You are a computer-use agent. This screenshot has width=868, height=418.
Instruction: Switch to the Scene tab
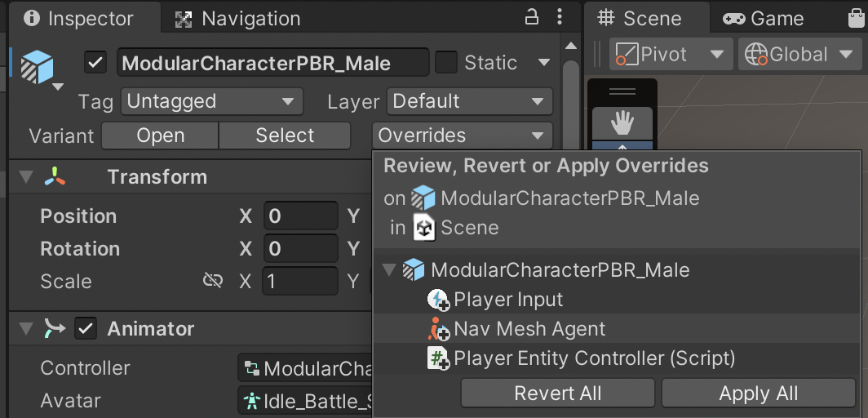pyautogui.click(x=646, y=18)
